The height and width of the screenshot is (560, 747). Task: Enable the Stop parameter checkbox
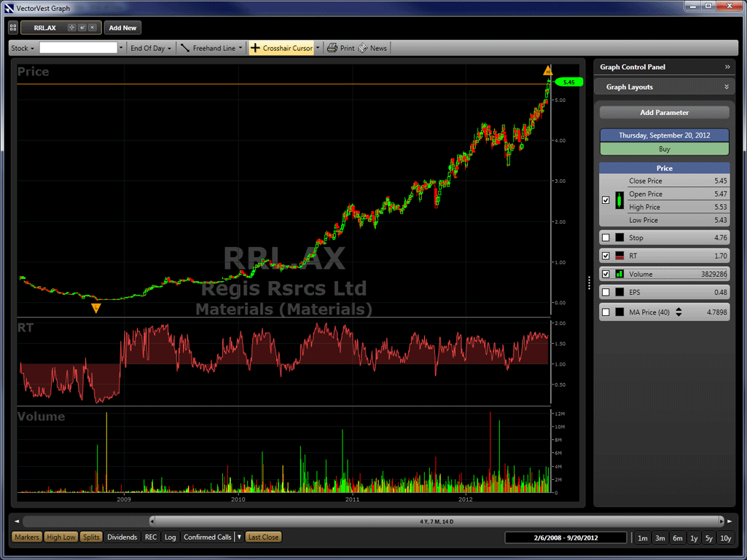click(x=606, y=238)
